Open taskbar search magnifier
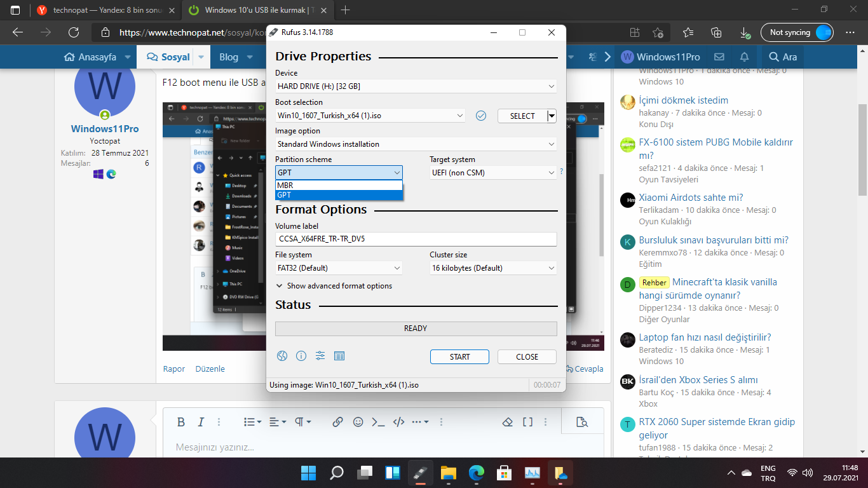Screen dimensions: 868x488 (x=337, y=473)
